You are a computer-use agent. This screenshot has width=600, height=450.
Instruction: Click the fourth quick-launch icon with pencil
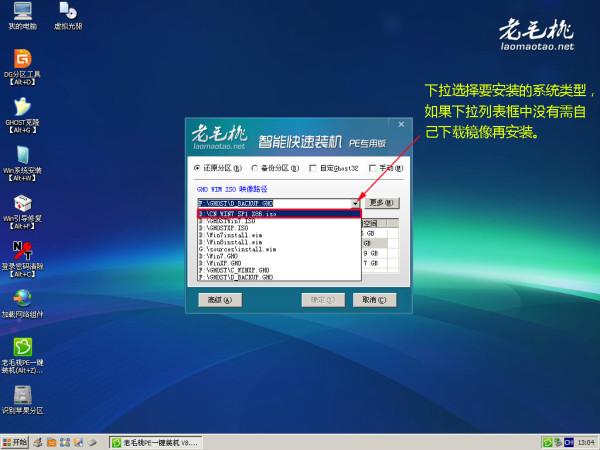78,443
